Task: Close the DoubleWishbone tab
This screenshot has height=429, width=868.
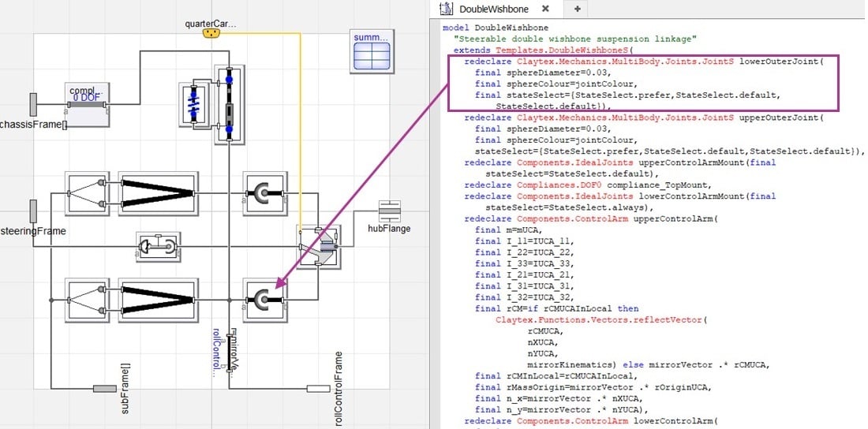Action: tap(545, 9)
